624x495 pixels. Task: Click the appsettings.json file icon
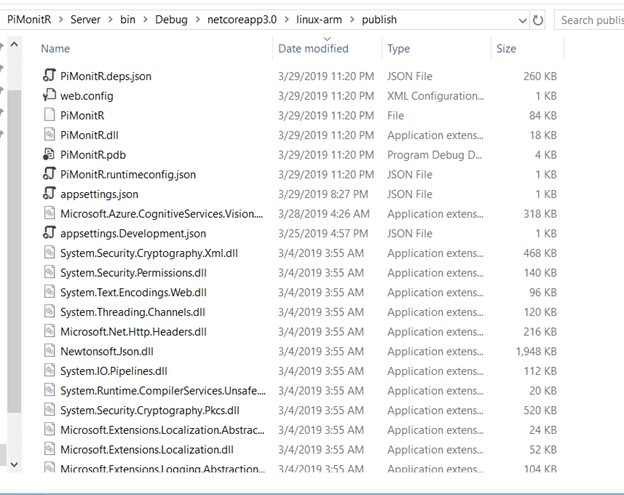(49, 194)
